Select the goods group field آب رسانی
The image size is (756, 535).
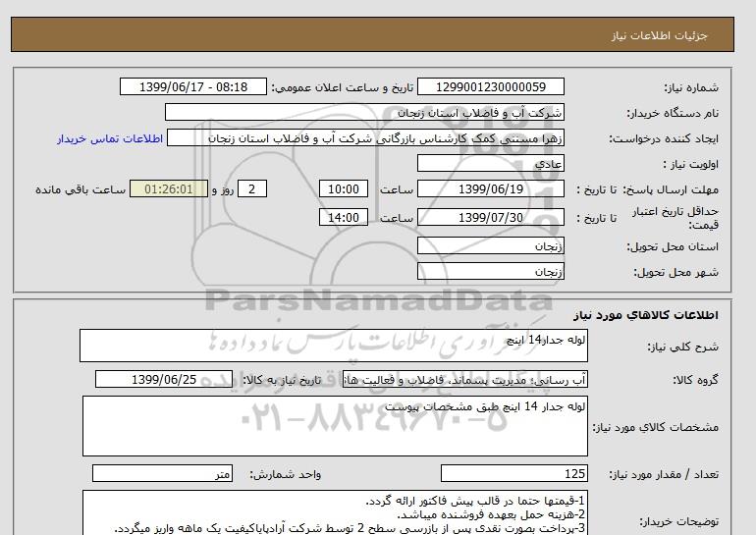[465, 379]
